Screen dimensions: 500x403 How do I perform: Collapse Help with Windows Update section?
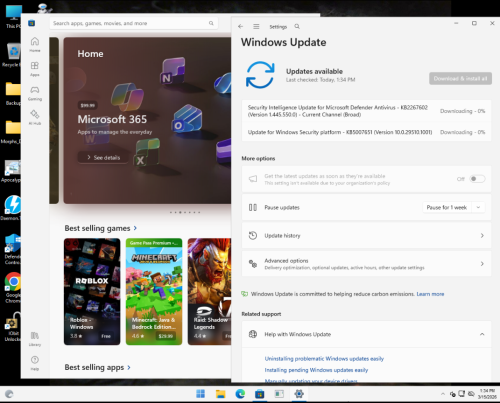tap(482, 334)
